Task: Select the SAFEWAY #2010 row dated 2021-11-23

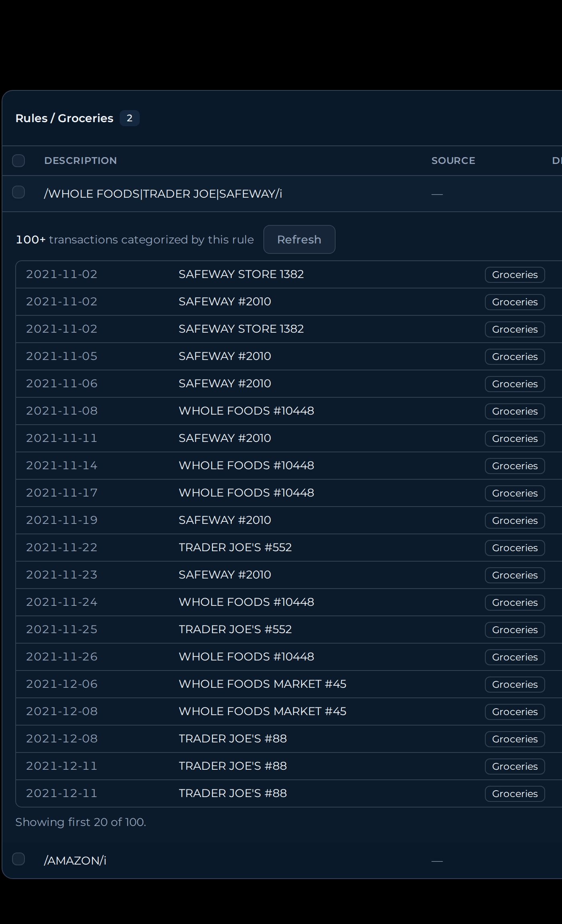Action: click(289, 575)
